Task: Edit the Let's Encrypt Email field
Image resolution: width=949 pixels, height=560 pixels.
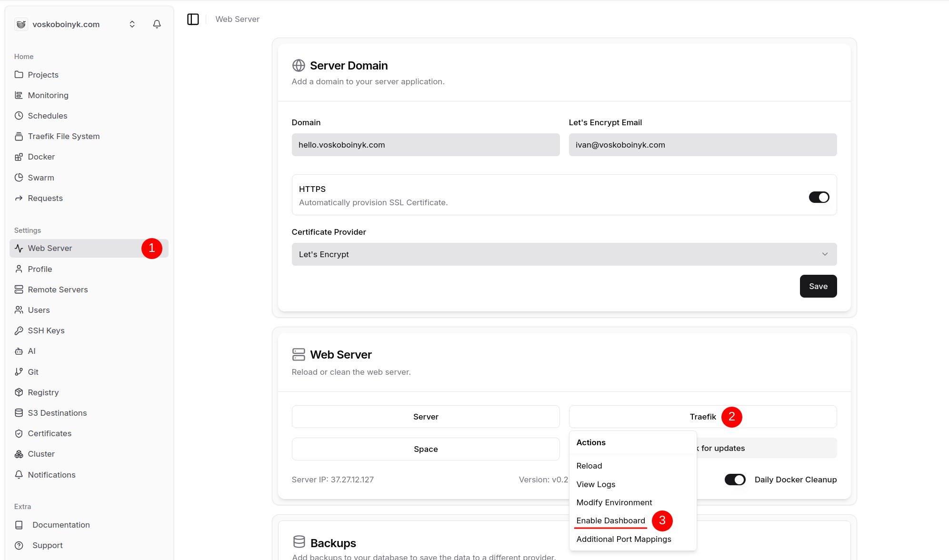Action: point(703,145)
